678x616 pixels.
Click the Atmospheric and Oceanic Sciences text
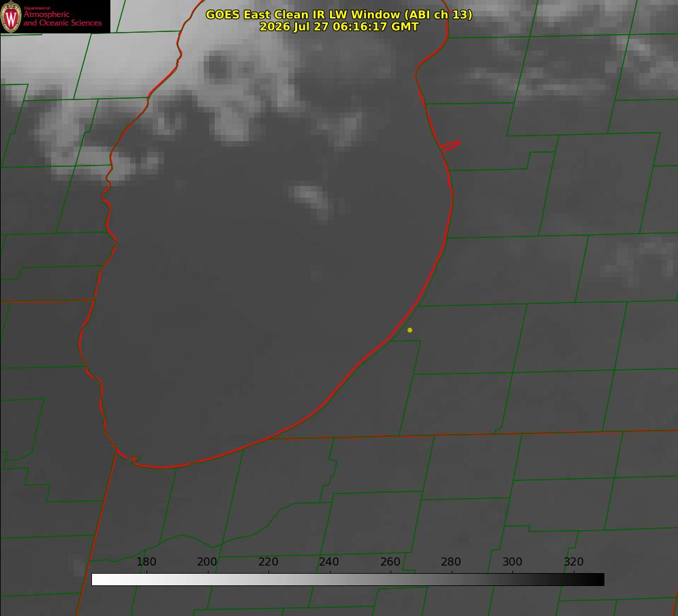coord(62,18)
